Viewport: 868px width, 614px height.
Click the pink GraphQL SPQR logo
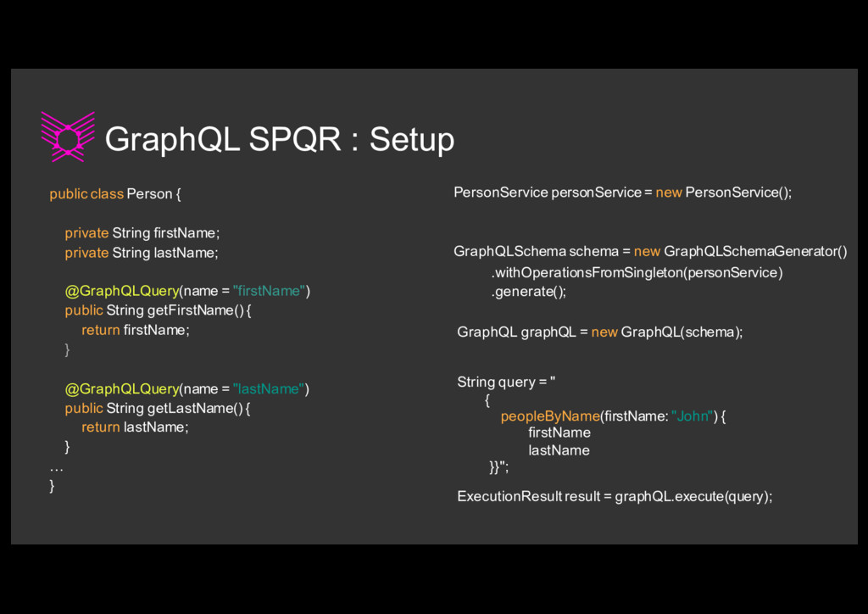[x=68, y=137]
